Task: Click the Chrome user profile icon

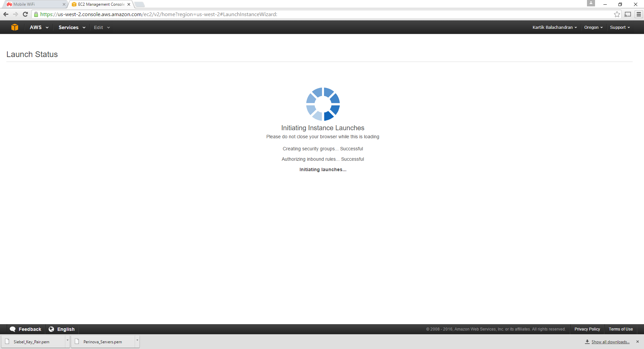Action: [591, 3]
